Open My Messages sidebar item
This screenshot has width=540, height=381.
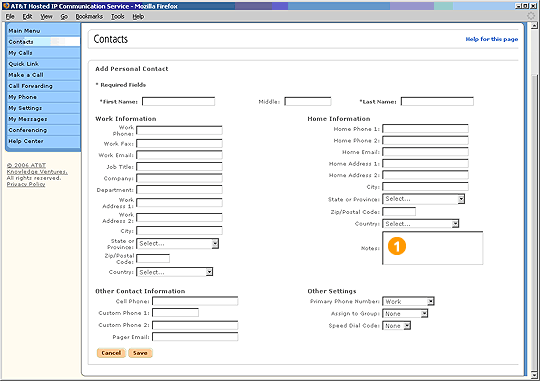point(43,119)
